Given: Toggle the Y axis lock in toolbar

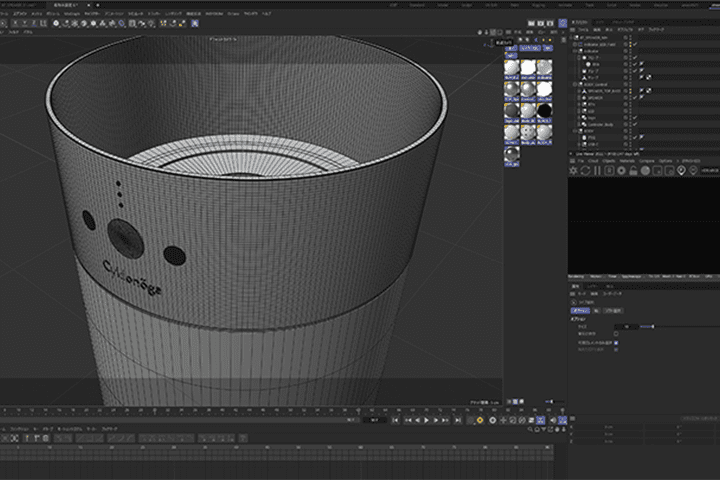Looking at the screenshot, I should [x=24, y=23].
